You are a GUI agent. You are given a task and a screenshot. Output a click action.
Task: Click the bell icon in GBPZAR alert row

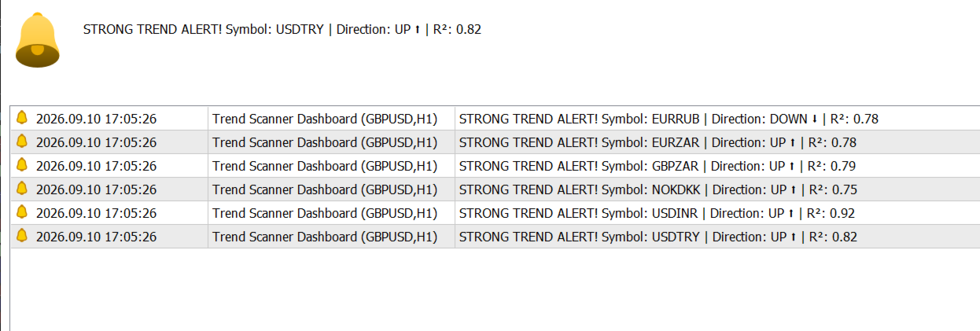(x=22, y=165)
